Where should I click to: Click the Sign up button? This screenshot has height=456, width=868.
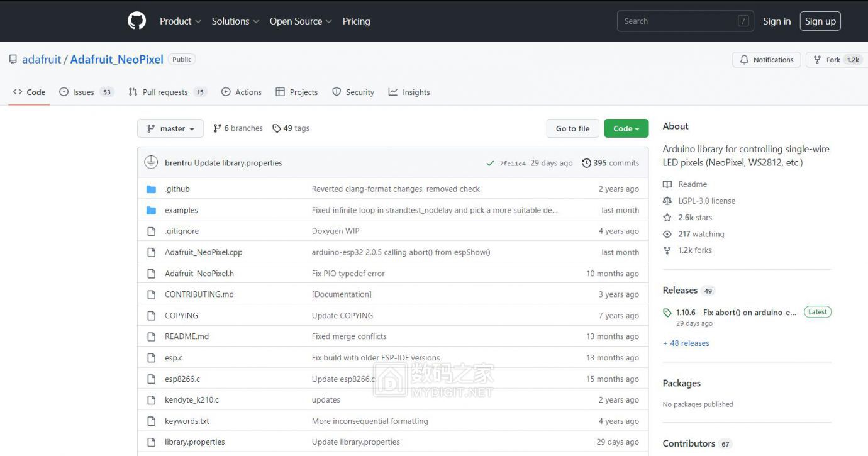820,21
